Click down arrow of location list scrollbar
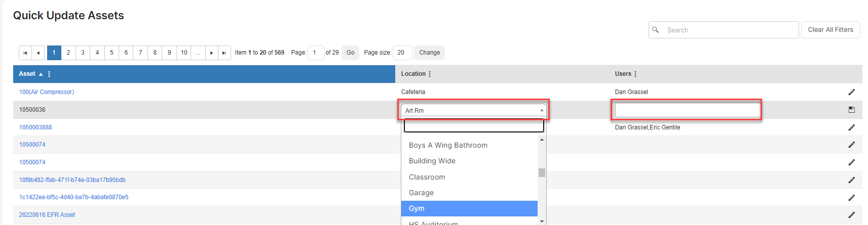This screenshot has width=868, height=225. point(542,221)
